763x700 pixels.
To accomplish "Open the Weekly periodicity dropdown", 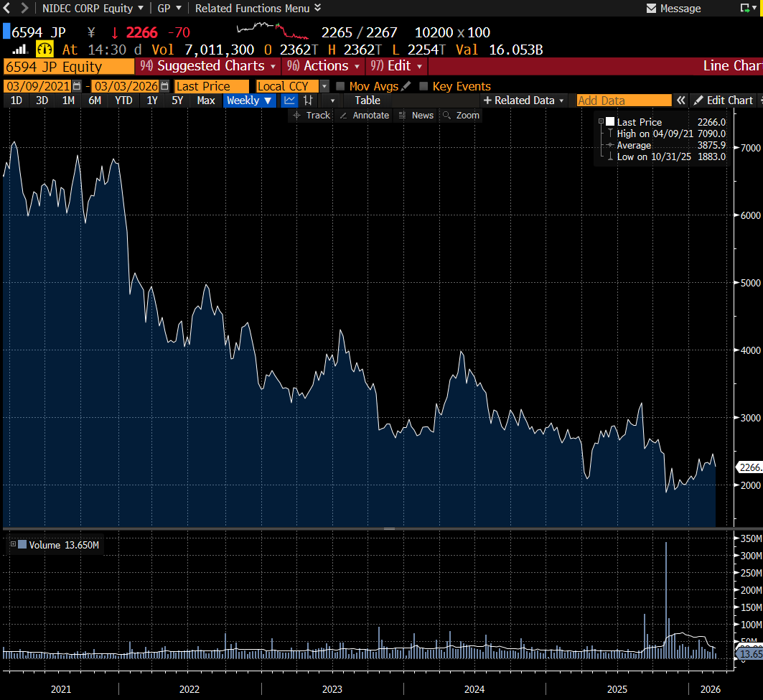I will (x=250, y=101).
